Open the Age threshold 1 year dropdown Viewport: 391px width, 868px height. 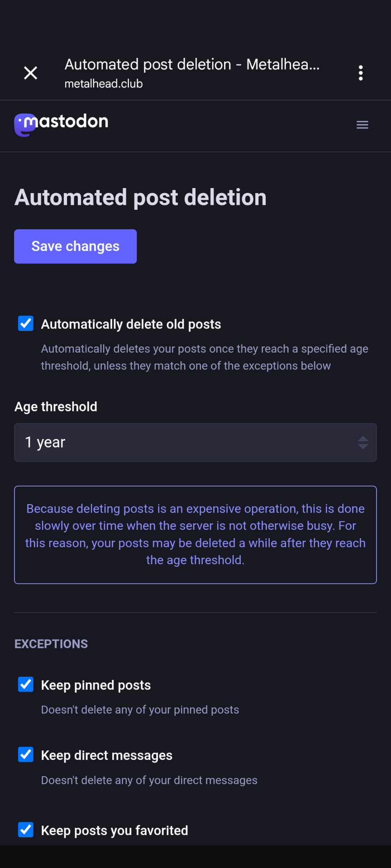(x=195, y=443)
